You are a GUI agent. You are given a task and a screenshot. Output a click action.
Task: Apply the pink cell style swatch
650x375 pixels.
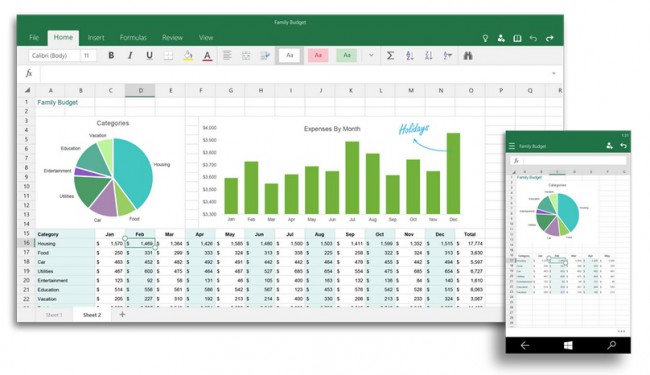[x=318, y=56]
